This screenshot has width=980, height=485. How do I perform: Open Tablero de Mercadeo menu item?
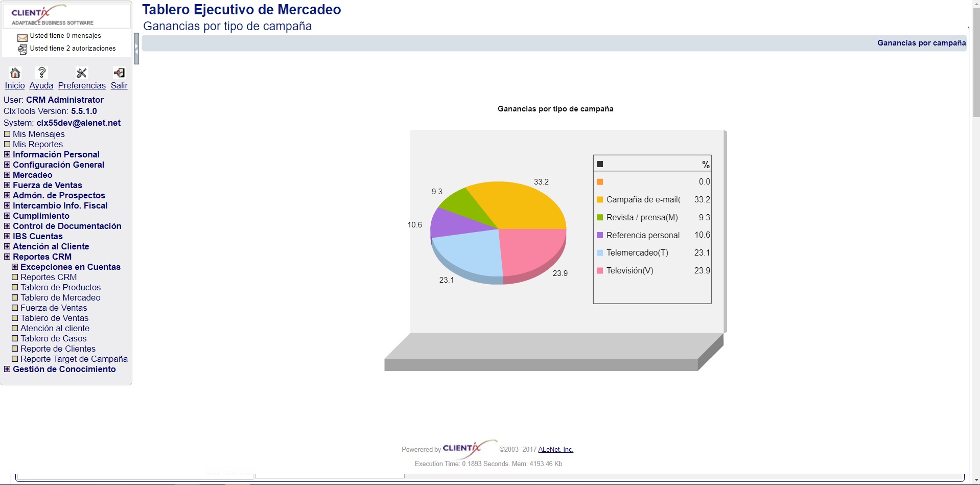point(60,297)
